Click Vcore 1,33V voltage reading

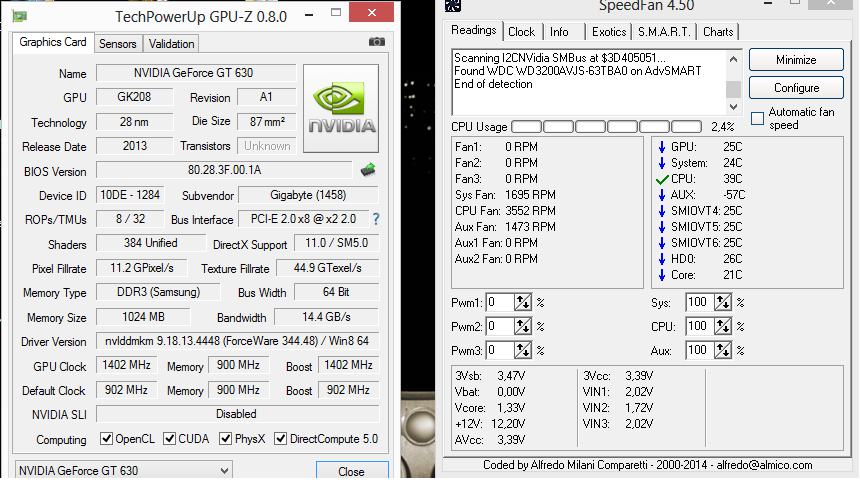tap(490, 408)
